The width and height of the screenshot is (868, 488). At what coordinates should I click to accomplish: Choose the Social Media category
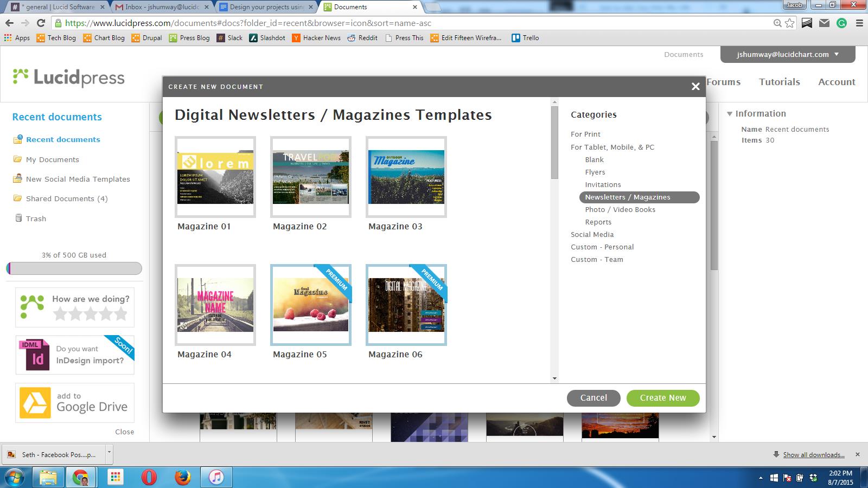[592, 235]
